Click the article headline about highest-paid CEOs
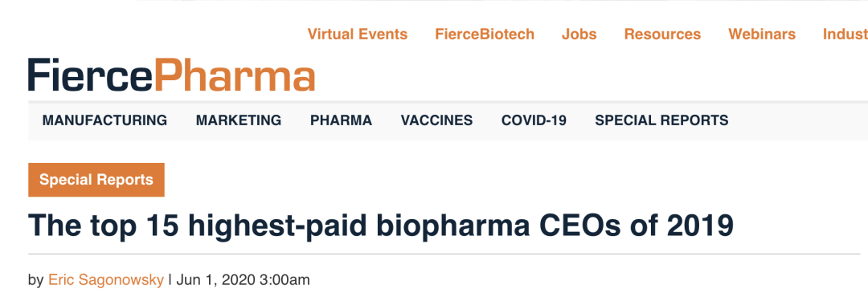The height and width of the screenshot is (305, 868). [382, 226]
